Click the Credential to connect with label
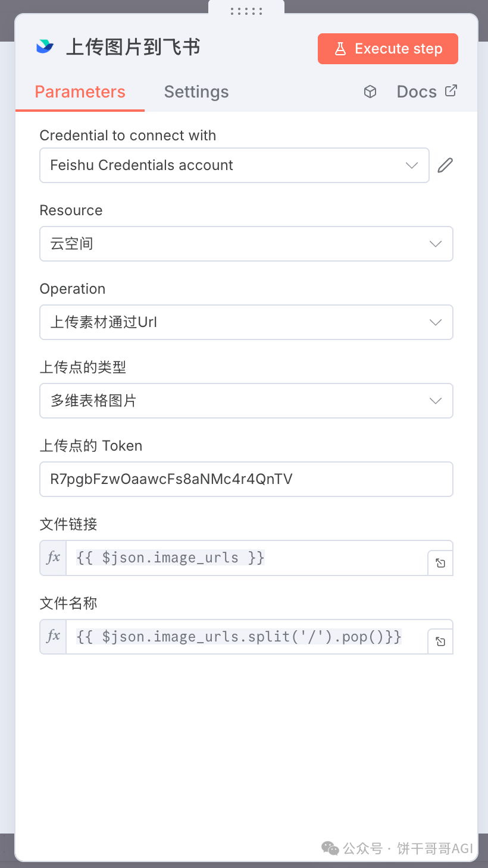 tap(128, 136)
